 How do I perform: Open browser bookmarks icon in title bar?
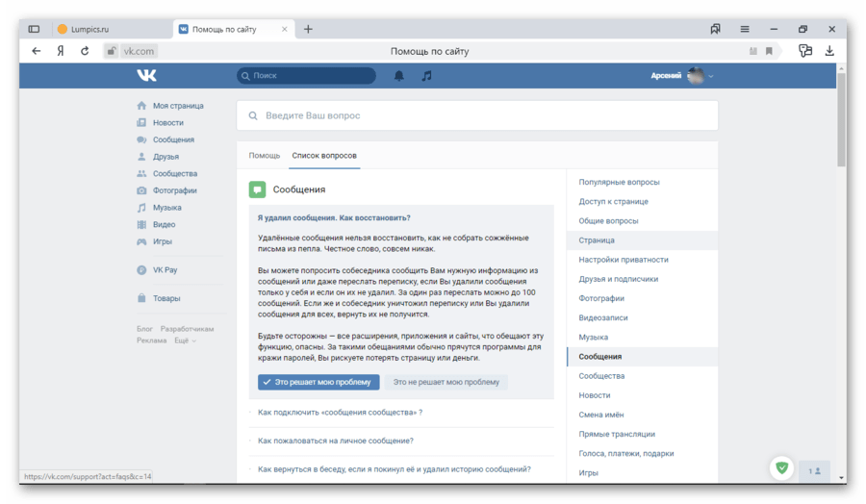(x=715, y=29)
